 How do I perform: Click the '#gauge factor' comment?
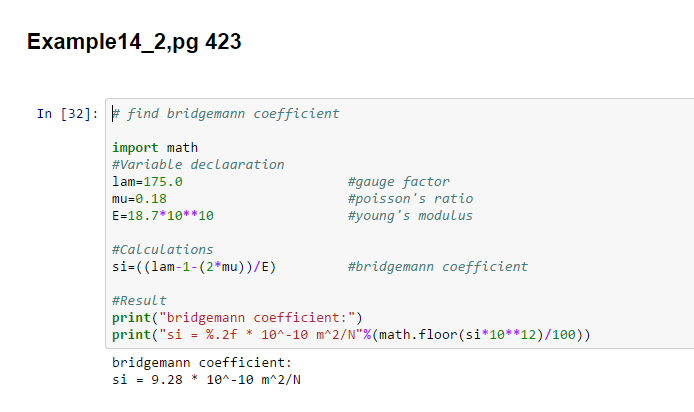[x=398, y=182]
